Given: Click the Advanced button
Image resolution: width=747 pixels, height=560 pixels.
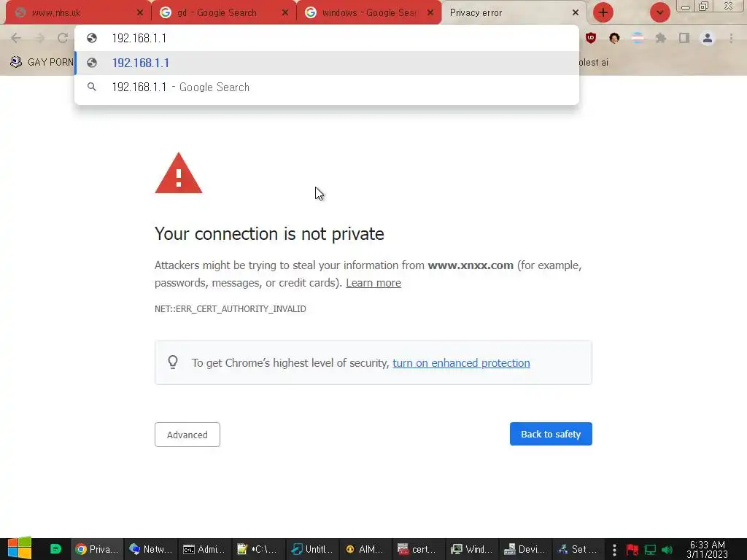Looking at the screenshot, I should tap(187, 435).
